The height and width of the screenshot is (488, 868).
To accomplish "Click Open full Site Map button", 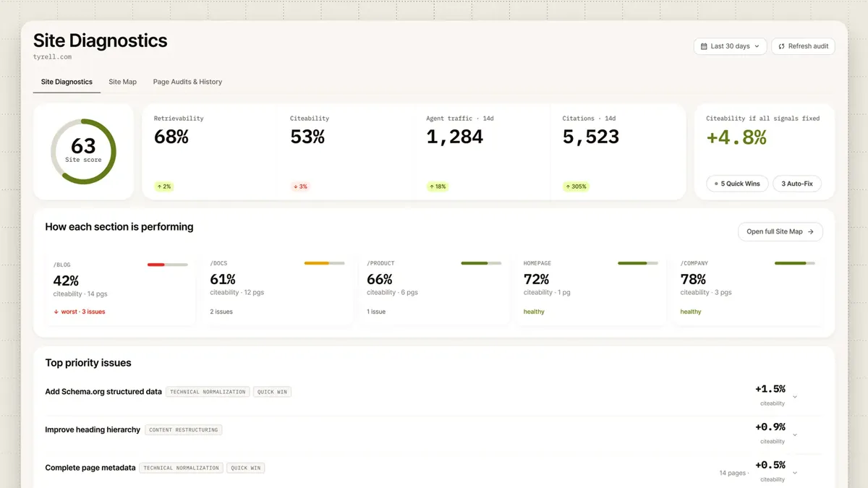I will (780, 231).
